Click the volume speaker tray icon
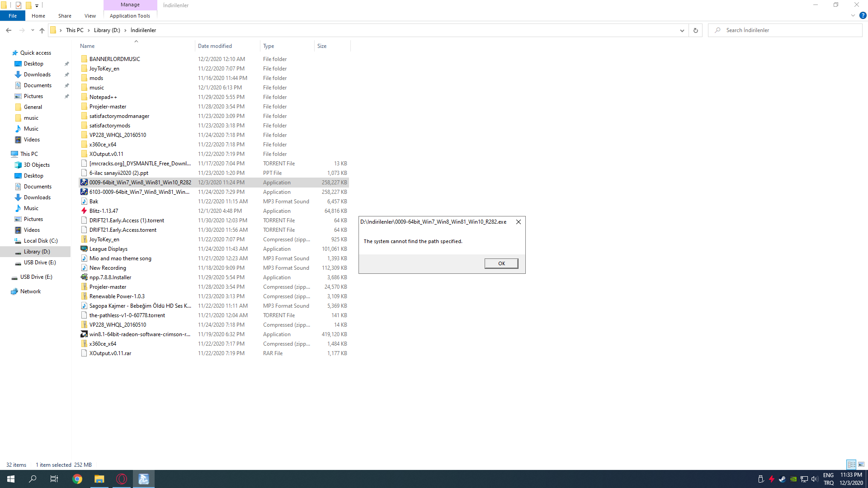Screen dimensions: 868x488 [815, 479]
